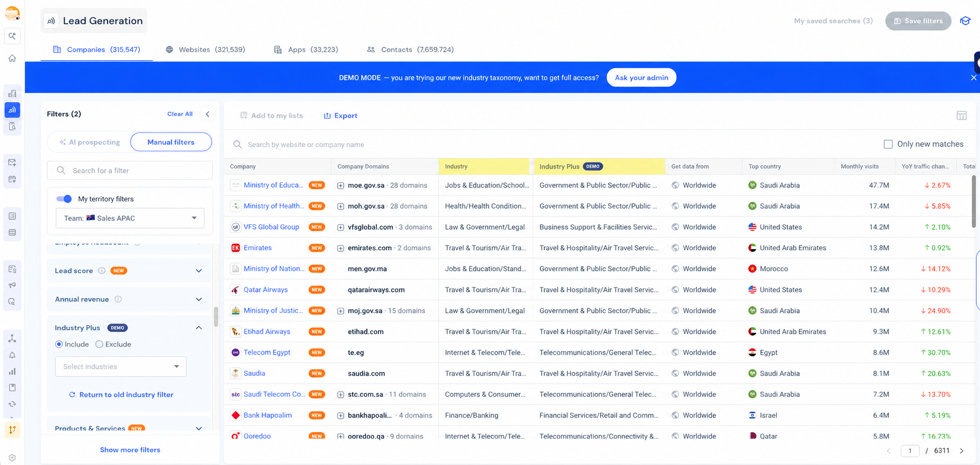Click the page number input box

(x=910, y=451)
